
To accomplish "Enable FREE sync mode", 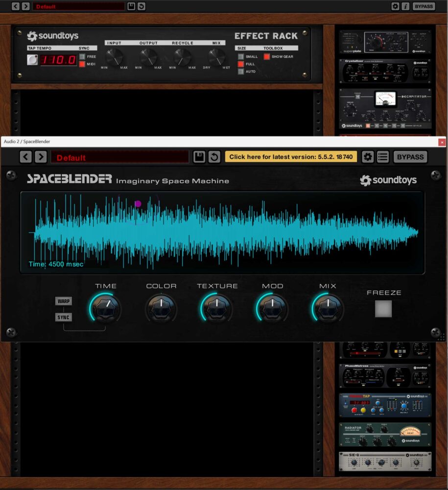I will (x=82, y=56).
